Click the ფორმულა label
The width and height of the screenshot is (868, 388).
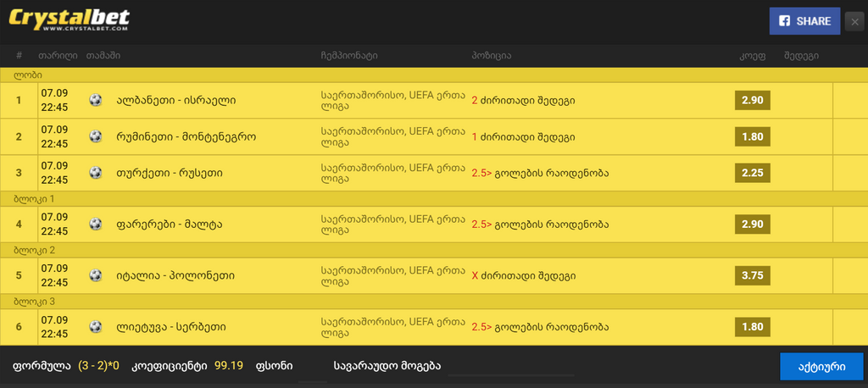42,366
